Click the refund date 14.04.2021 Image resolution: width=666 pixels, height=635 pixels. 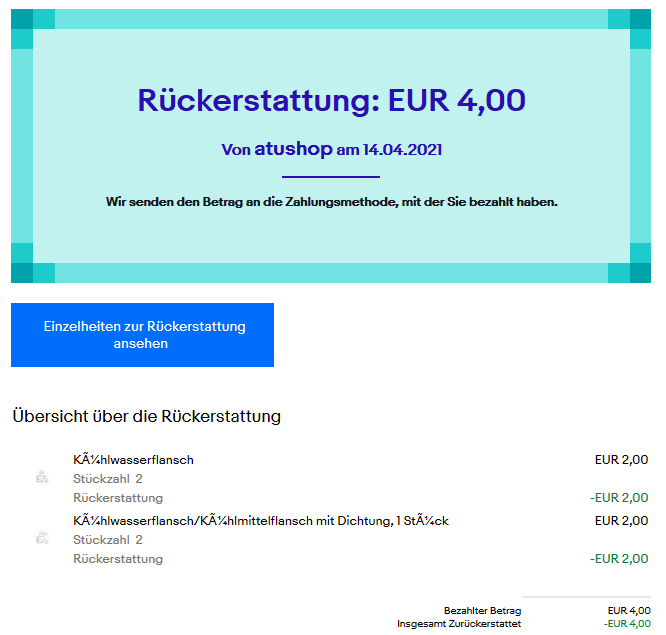(x=402, y=150)
